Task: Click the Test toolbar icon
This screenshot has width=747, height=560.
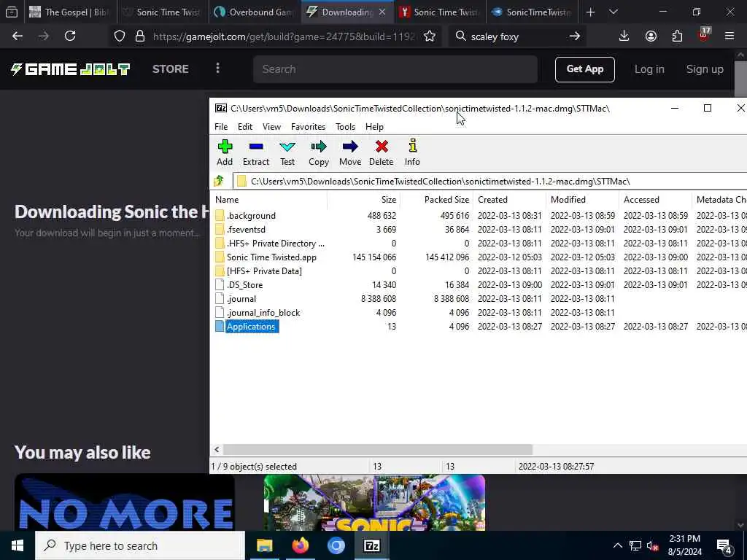Action: 287,147
